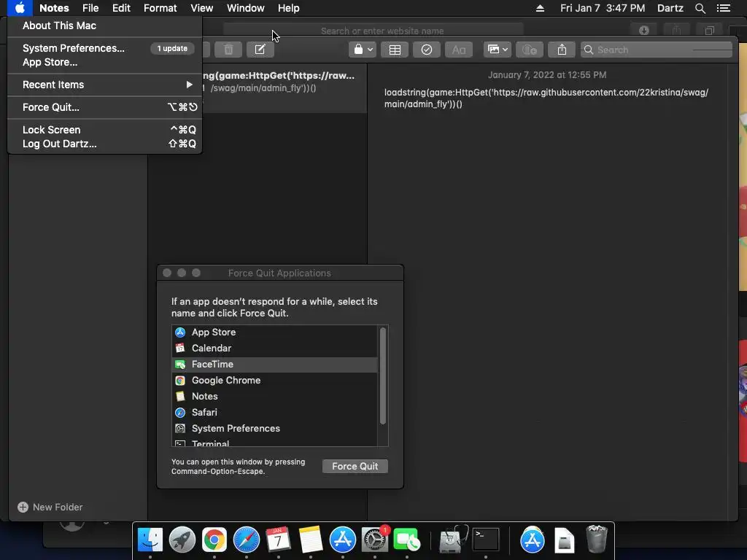Screen dimensions: 747x560
Task: Open App Store beside Notes in Dock
Action: pyautogui.click(x=343, y=540)
